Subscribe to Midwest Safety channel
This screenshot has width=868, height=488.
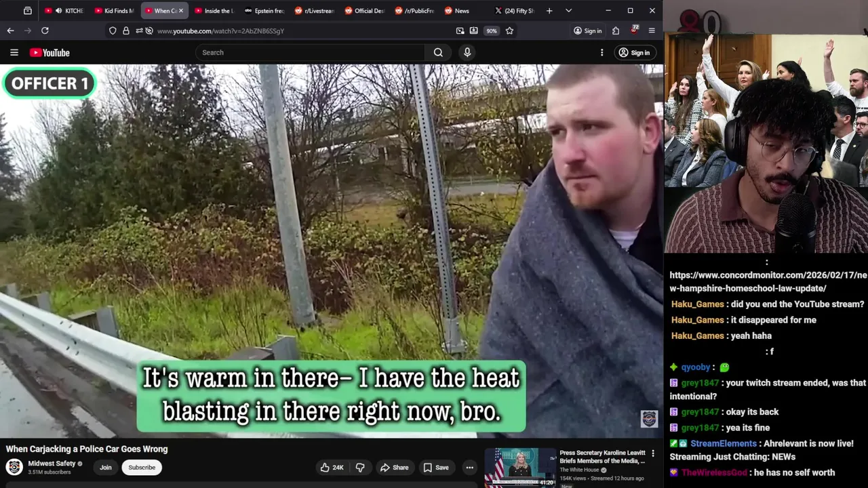[142, 467]
